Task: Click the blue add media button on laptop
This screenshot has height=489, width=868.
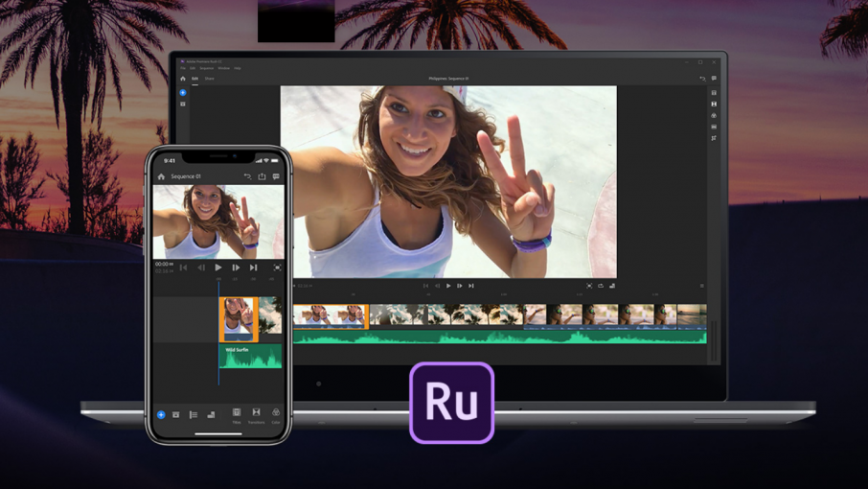Action: click(183, 92)
